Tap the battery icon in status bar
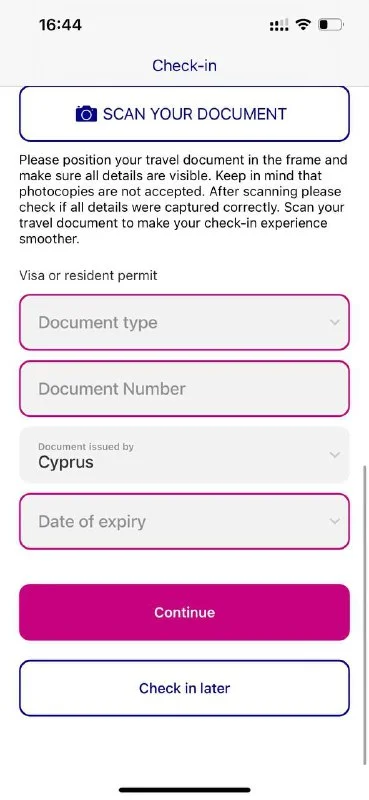The height and width of the screenshot is (800, 369). (x=331, y=24)
